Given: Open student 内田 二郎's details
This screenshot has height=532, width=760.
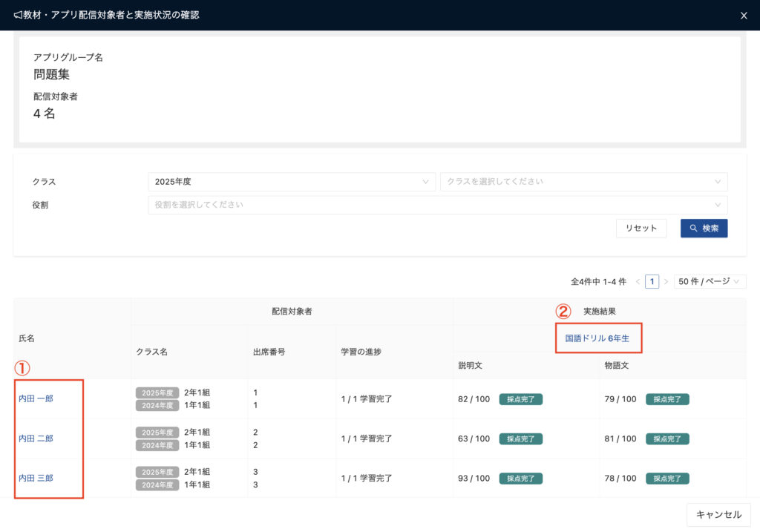Looking at the screenshot, I should [36, 439].
